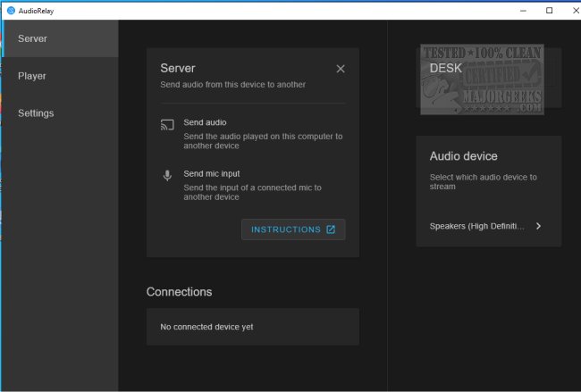Minimize the AudioRelay window
581x392 pixels.
pyautogui.click(x=524, y=10)
